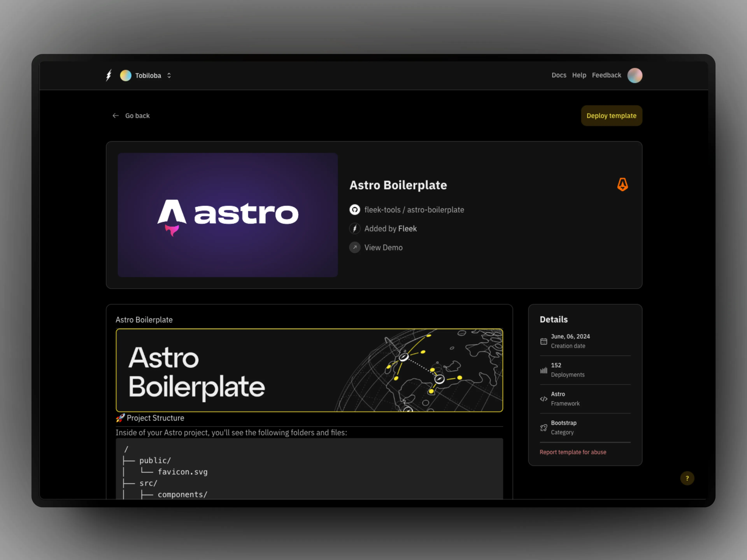
Task: Click the 152 Deployments count
Action: [556, 365]
